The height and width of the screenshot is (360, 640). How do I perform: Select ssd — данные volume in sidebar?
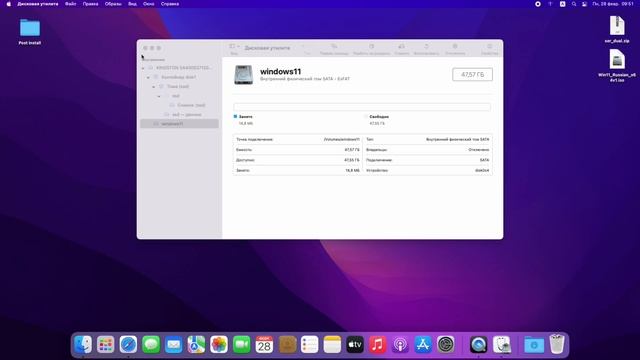coord(180,115)
